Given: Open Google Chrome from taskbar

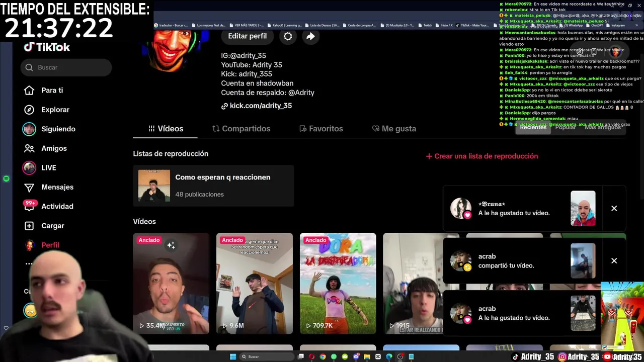Looking at the screenshot, I should pos(323,356).
